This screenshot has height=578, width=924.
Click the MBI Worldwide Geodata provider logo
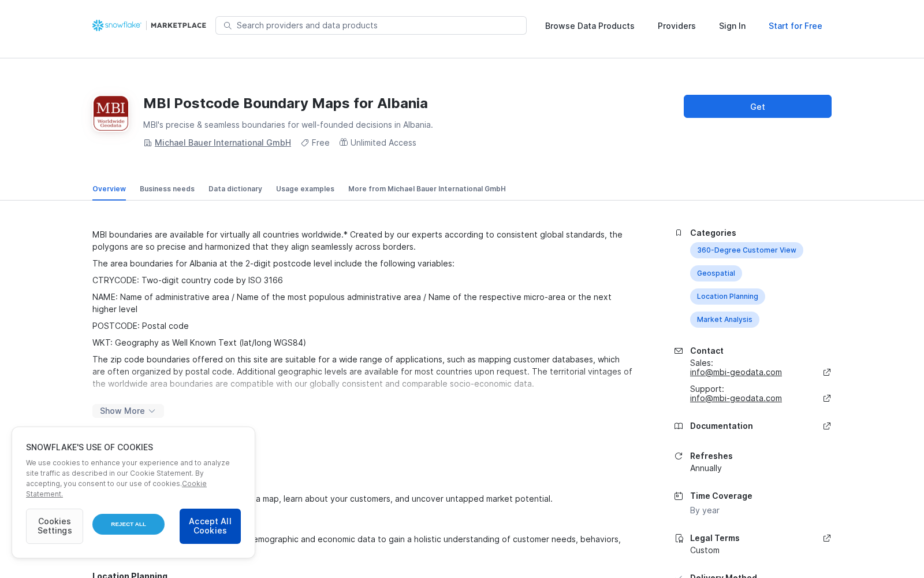(111, 113)
